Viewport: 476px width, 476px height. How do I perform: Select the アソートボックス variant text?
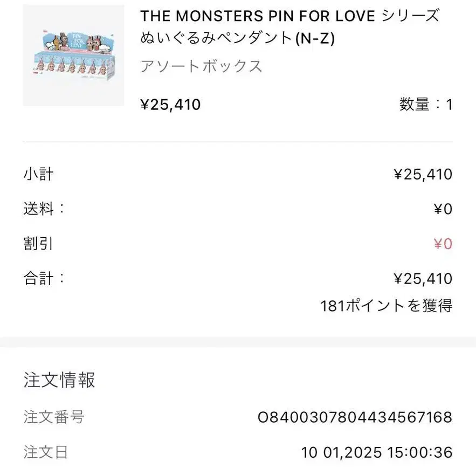click(201, 66)
